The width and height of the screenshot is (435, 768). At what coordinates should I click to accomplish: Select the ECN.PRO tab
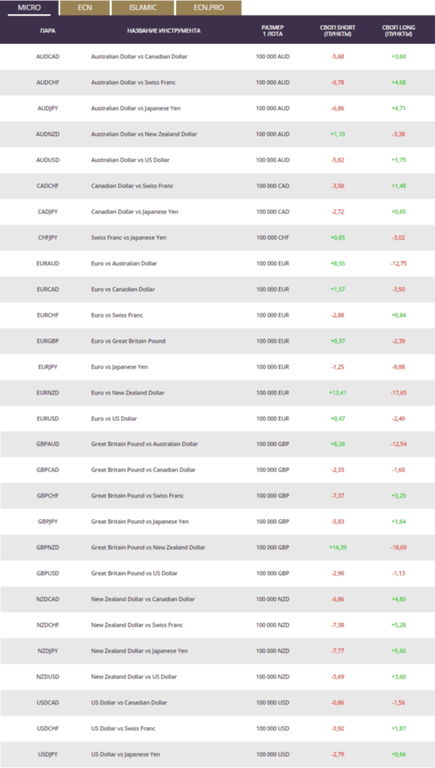(x=209, y=8)
